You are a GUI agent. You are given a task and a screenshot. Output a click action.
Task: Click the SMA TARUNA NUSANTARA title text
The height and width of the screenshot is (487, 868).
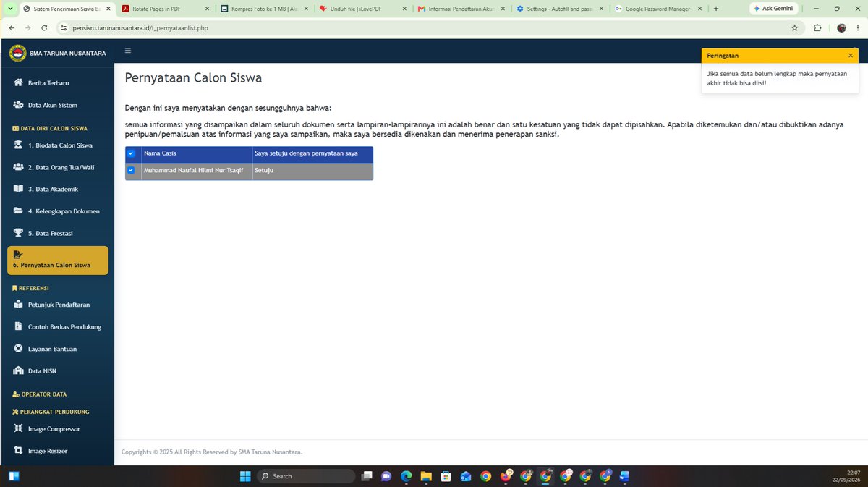[x=67, y=53]
